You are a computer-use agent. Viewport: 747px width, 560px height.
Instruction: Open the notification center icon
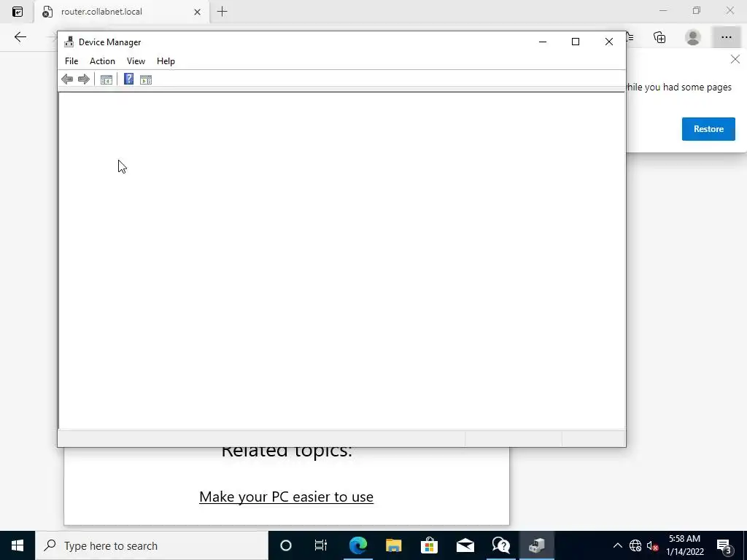click(724, 545)
